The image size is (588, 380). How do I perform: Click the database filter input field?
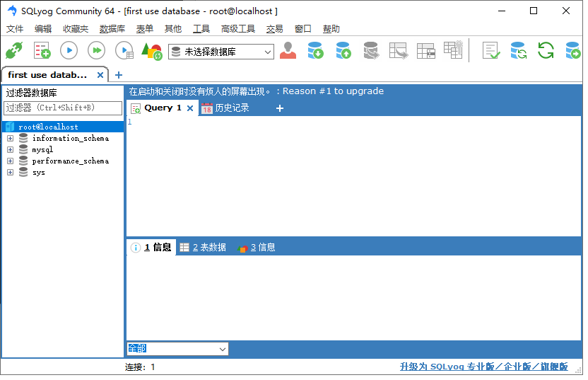click(63, 108)
